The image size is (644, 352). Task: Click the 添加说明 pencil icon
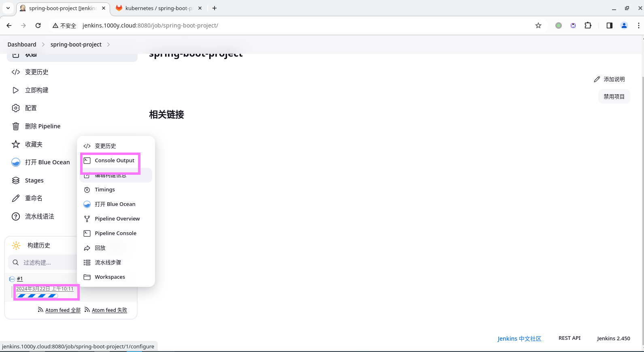pos(597,79)
